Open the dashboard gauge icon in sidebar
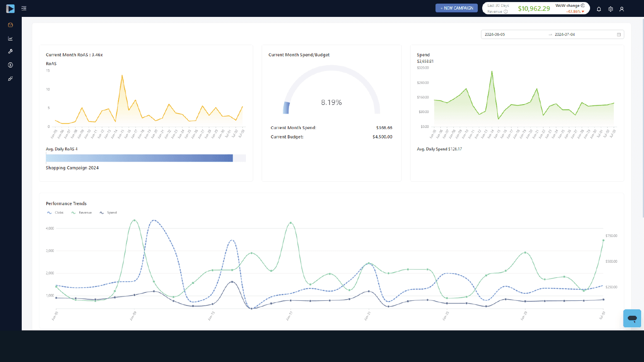 click(10, 25)
